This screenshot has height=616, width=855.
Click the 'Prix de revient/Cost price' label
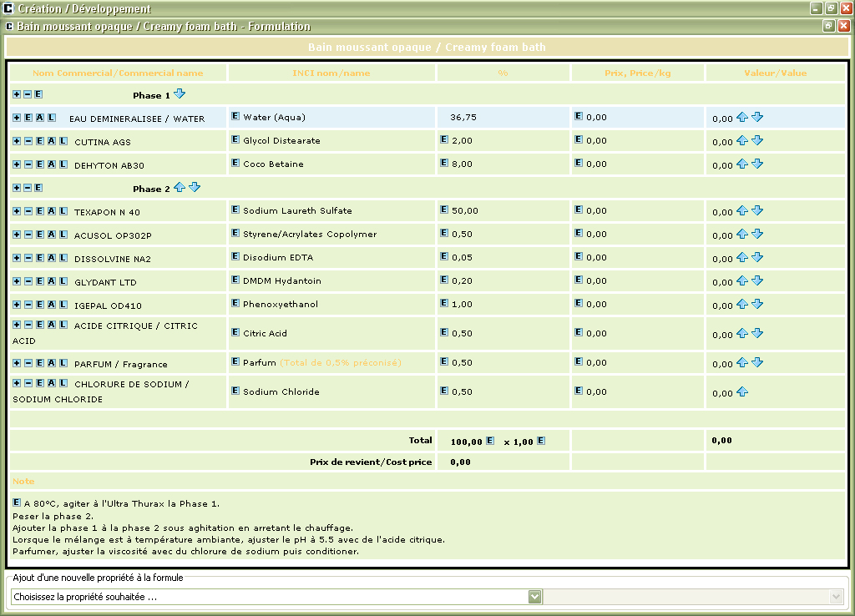[x=371, y=462]
